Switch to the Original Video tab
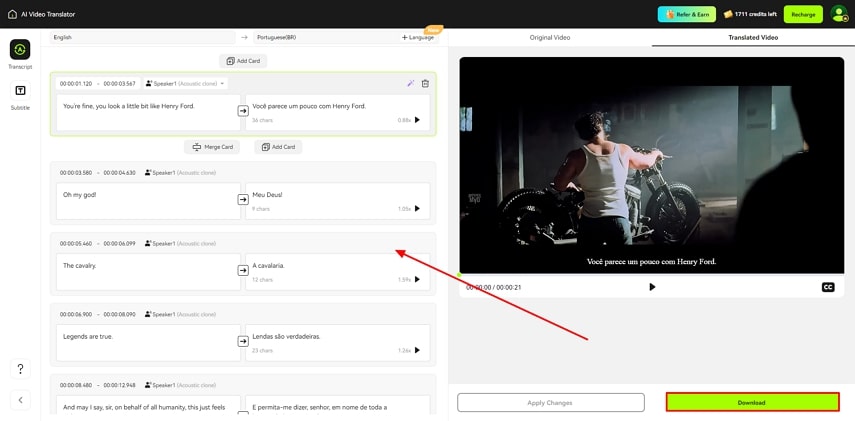855x421 pixels. [x=549, y=37]
